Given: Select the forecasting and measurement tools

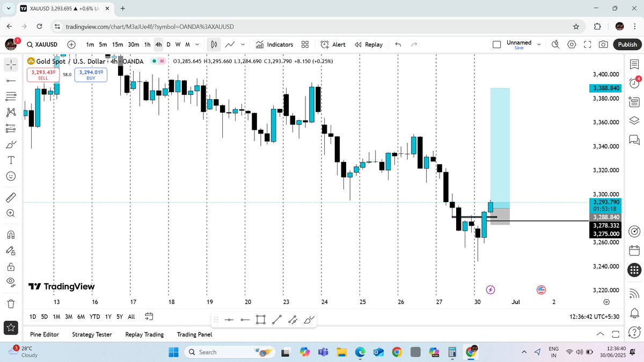Looking at the screenshot, I should tap(11, 128).
